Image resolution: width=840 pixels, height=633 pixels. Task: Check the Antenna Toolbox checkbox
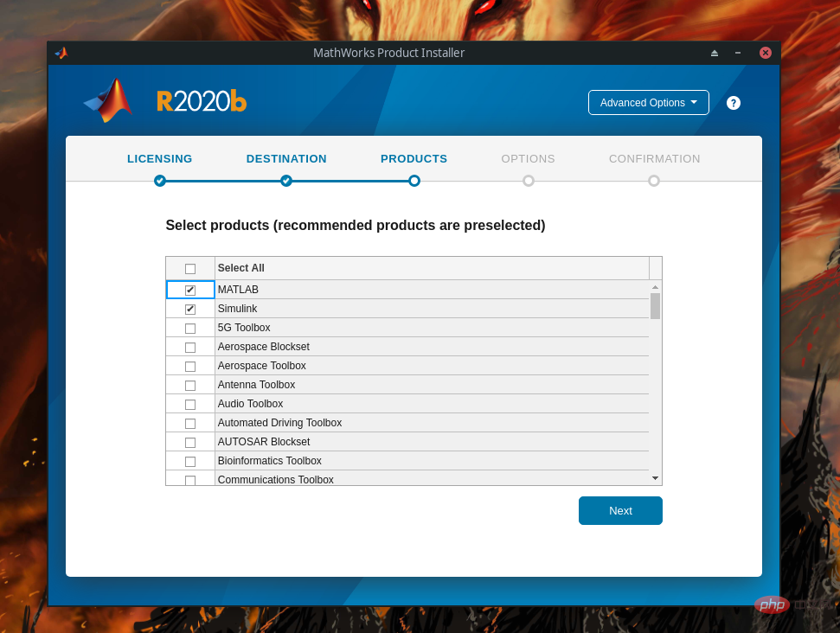[190, 386]
